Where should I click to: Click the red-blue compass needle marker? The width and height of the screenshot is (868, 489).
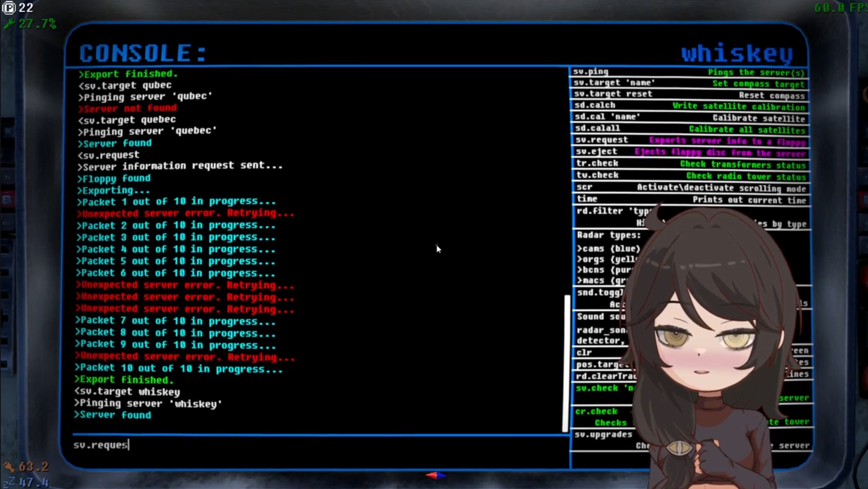click(436, 475)
